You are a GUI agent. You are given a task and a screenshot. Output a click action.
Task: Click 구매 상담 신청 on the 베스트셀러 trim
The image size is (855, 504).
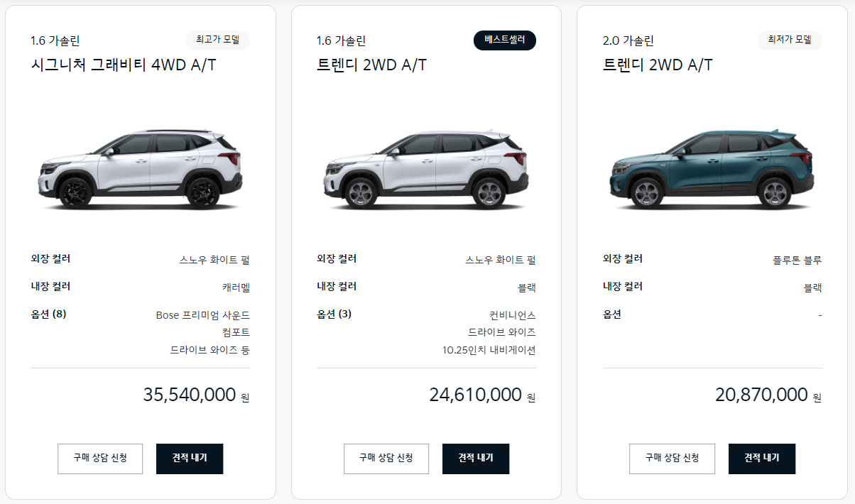click(386, 459)
